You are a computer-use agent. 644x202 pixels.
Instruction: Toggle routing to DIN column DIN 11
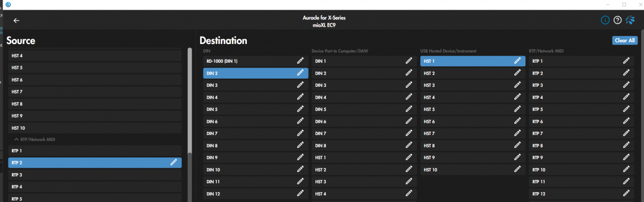coord(255,182)
